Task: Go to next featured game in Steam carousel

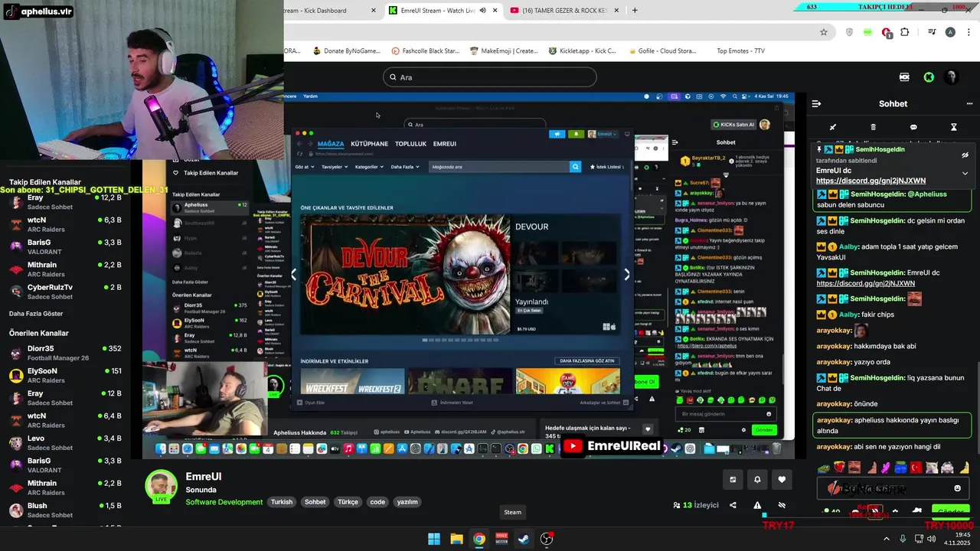Action: (627, 275)
